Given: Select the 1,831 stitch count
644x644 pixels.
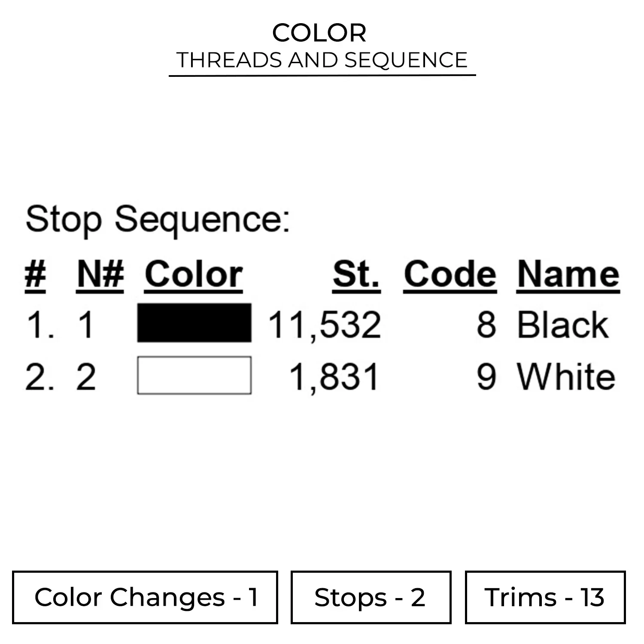Looking at the screenshot, I should 334,377.
